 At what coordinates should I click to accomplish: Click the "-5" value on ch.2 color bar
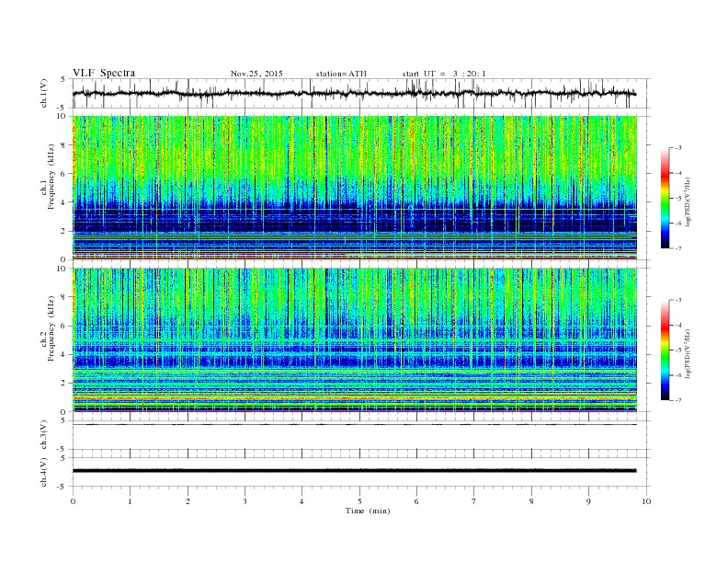[x=678, y=350]
